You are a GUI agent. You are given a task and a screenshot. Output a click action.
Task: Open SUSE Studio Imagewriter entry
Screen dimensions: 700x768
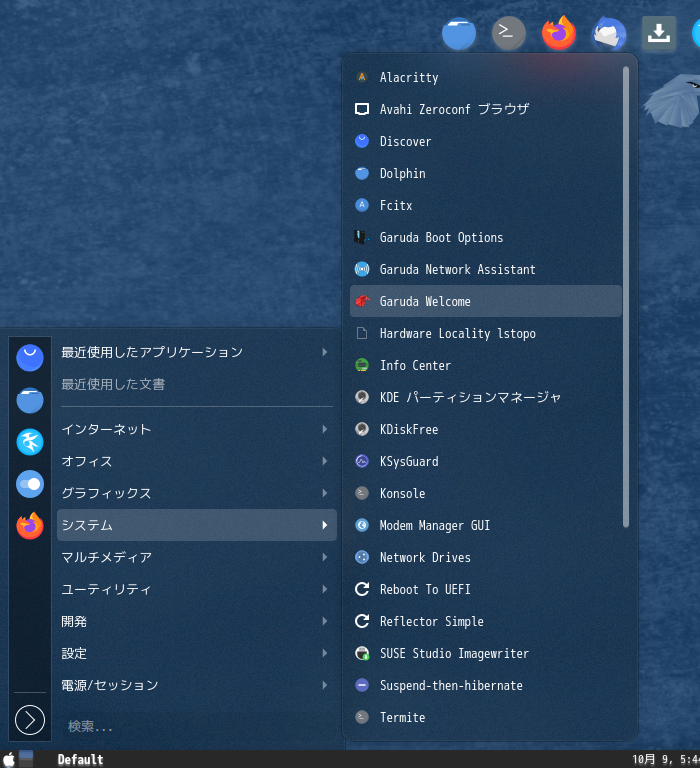pos(485,653)
